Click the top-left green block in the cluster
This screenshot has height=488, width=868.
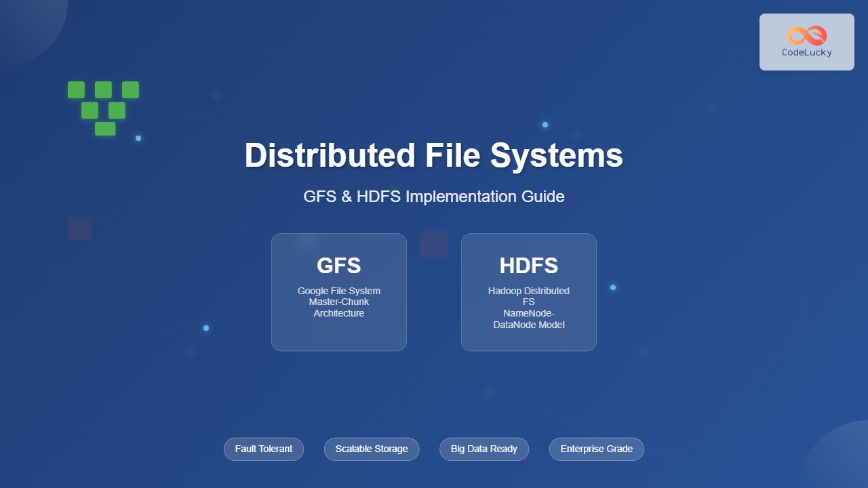76,89
